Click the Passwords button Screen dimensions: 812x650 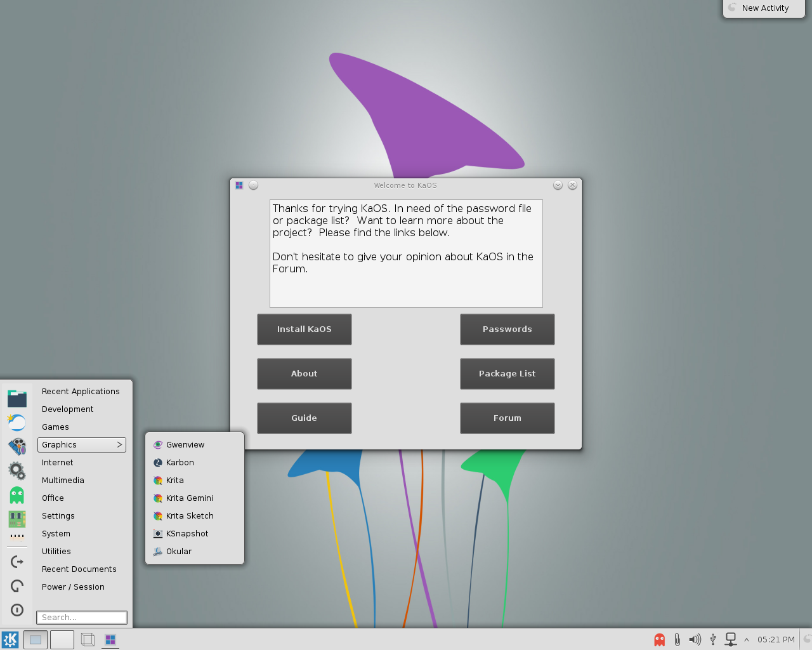click(x=507, y=329)
